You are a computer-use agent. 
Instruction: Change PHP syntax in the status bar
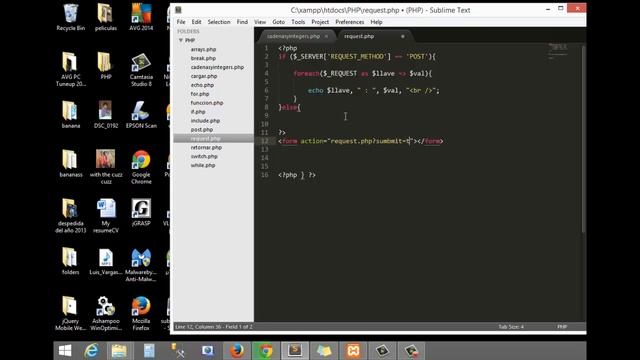pos(562,327)
